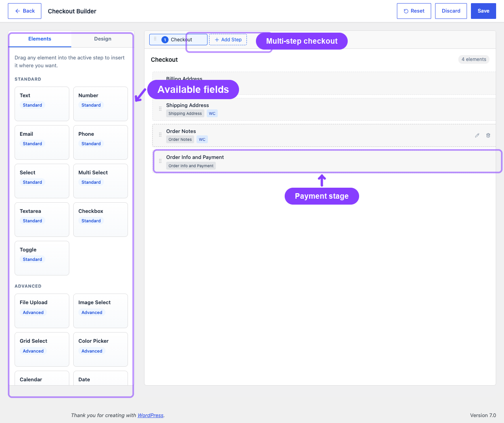The image size is (504, 423).
Task: Click the Image Select advanced element
Action: (100, 311)
